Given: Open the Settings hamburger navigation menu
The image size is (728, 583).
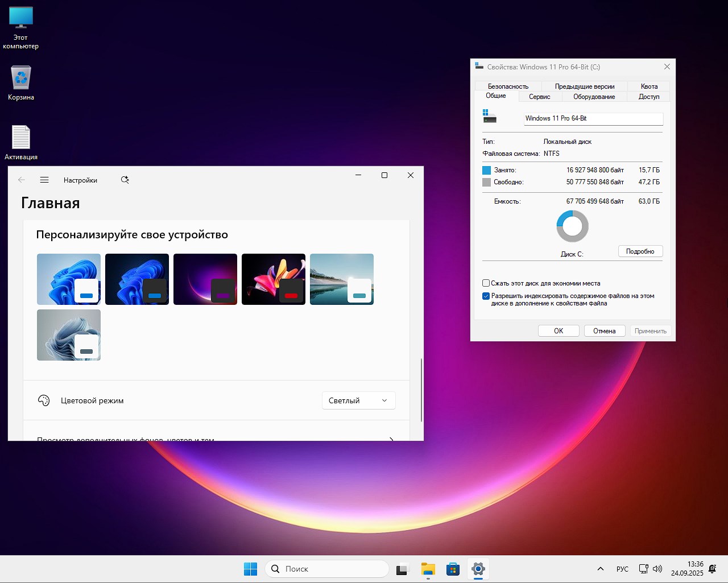Looking at the screenshot, I should pyautogui.click(x=44, y=180).
